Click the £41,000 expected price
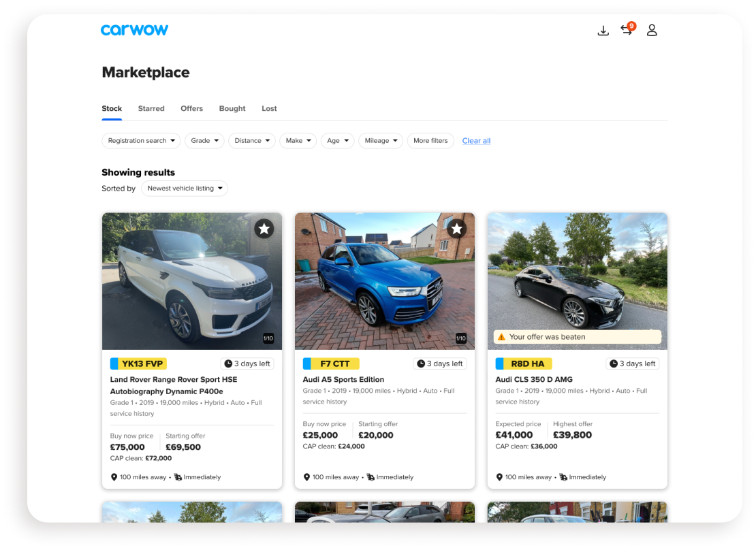 click(514, 435)
